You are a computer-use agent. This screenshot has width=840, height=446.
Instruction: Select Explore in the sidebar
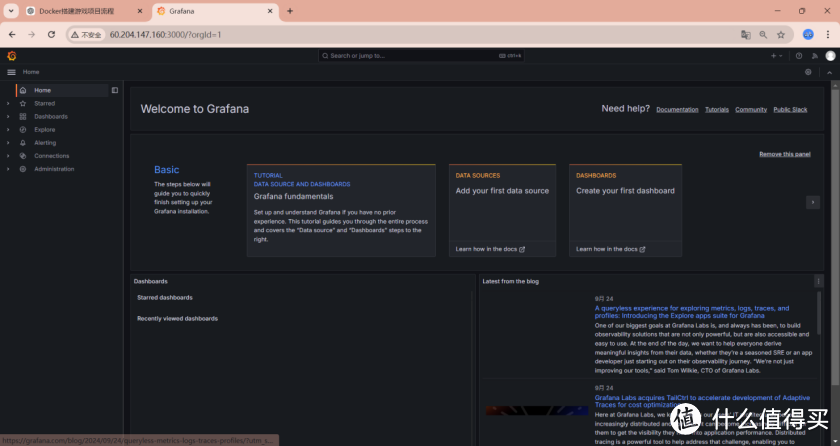44,129
